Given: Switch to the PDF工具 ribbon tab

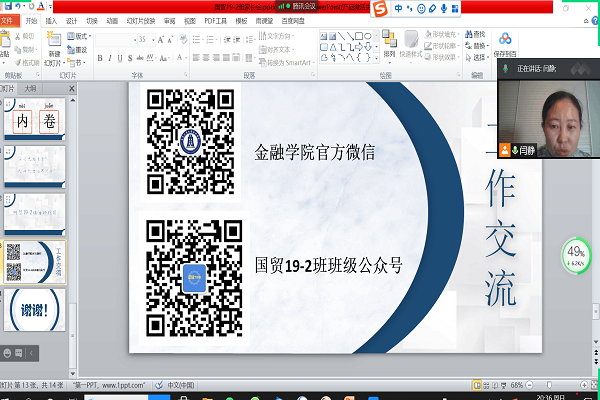Looking at the screenshot, I should click(215, 21).
